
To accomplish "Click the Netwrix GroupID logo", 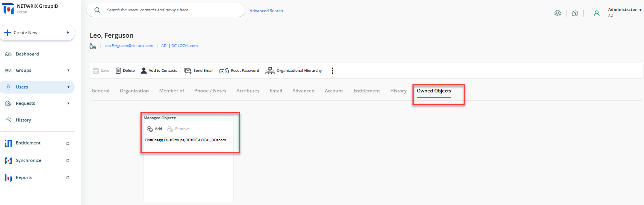I will (x=8, y=9).
